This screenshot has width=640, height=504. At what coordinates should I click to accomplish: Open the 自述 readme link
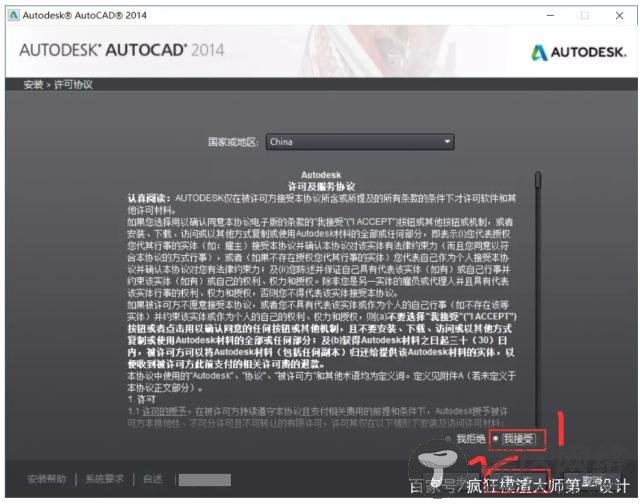pyautogui.click(x=153, y=479)
